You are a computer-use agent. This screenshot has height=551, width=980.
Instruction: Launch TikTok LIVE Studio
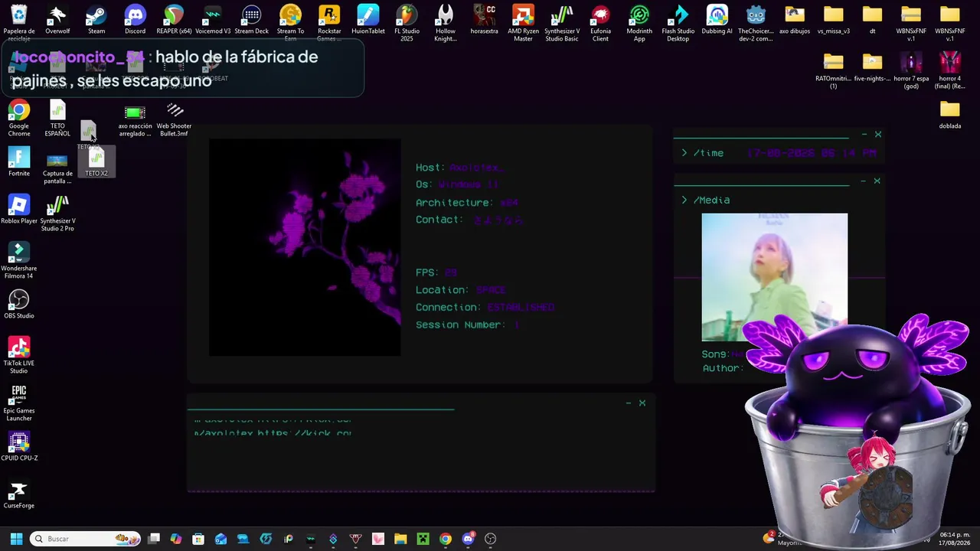point(19,355)
